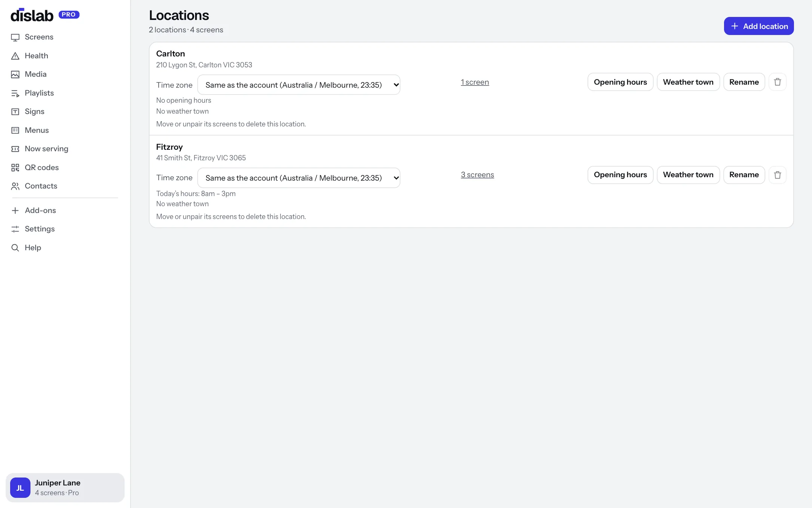Viewport: 812px width, 508px height.
Task: Click the Playlists icon in sidebar
Action: 15,93
